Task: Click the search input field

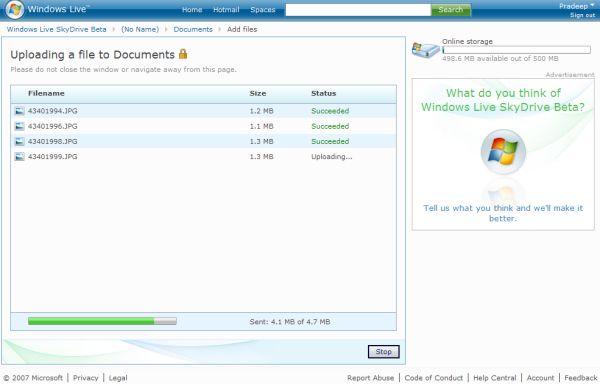Action: 358,10
